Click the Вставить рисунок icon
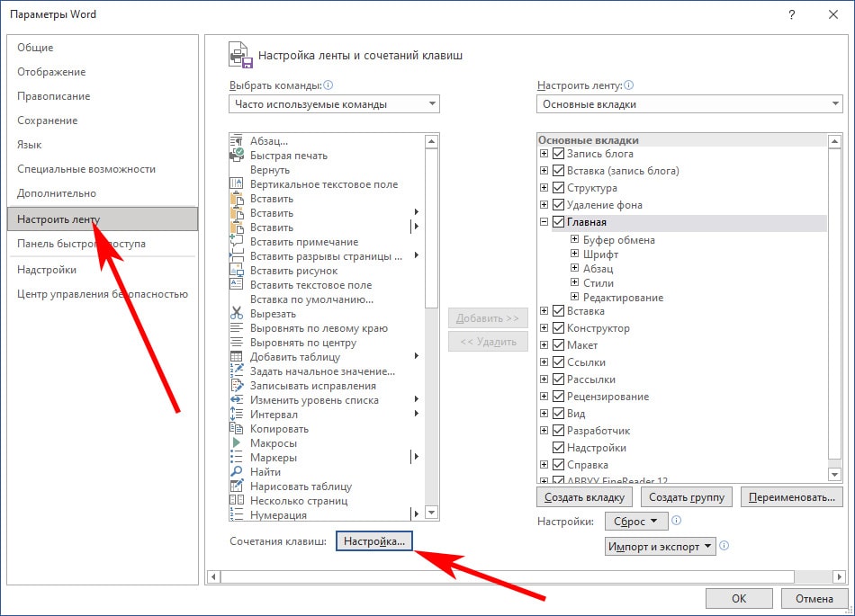This screenshot has width=855, height=616. (x=237, y=270)
